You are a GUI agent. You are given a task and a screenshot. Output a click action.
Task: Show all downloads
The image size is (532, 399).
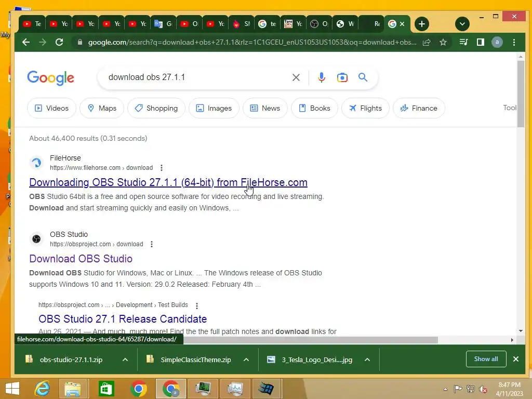tap(486, 359)
